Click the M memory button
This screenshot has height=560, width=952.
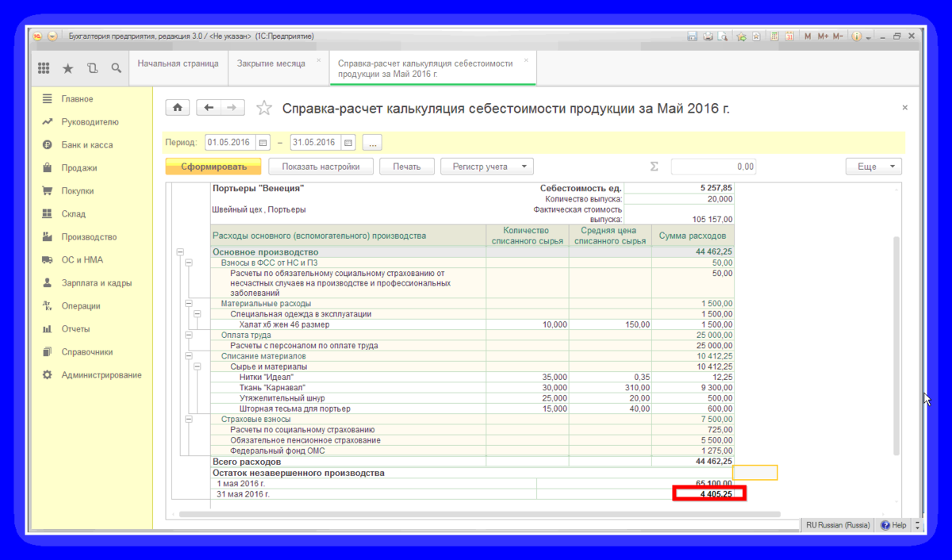[x=808, y=36]
